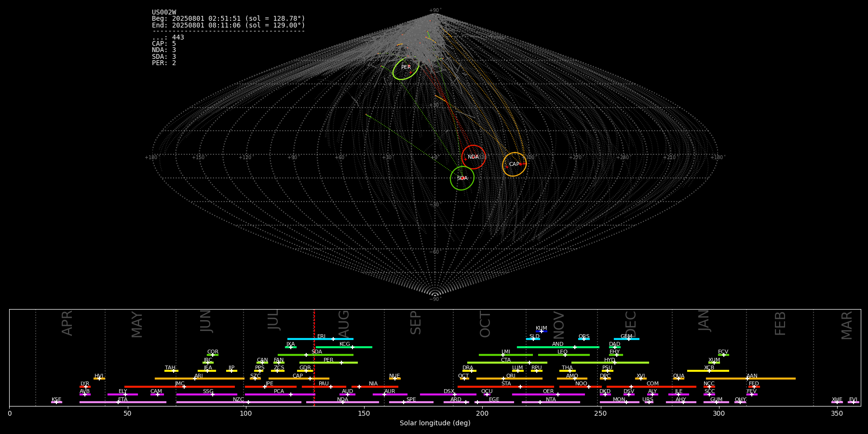
Task: Click the 'End: 20250801 08:11:06' line
Action: click(x=229, y=25)
